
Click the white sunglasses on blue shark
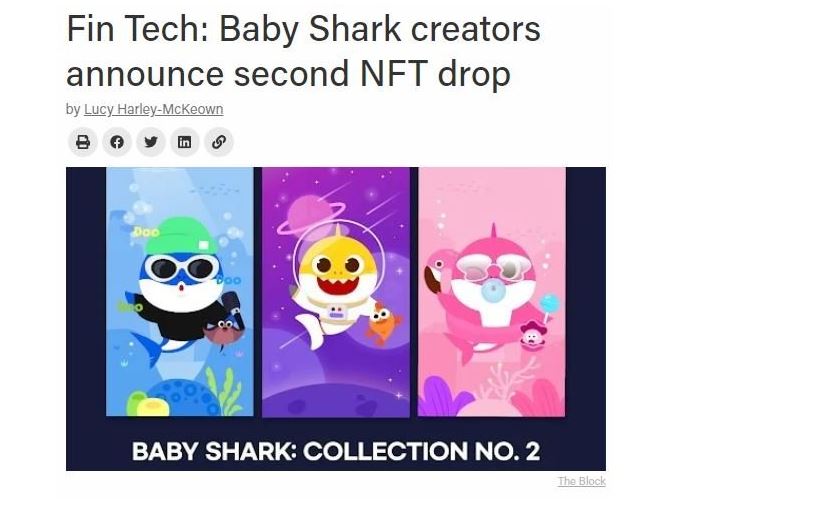183,269
